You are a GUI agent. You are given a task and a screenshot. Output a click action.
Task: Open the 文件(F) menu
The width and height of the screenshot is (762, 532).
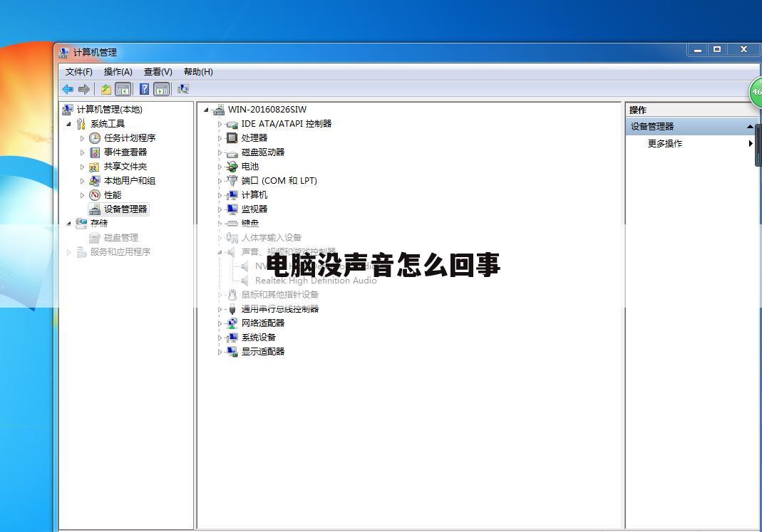[x=78, y=72]
